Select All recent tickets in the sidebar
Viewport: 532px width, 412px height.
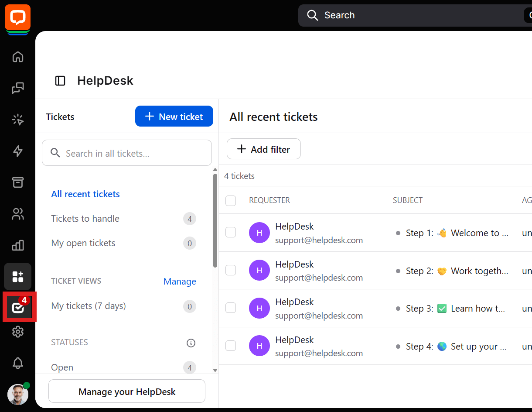coord(85,194)
